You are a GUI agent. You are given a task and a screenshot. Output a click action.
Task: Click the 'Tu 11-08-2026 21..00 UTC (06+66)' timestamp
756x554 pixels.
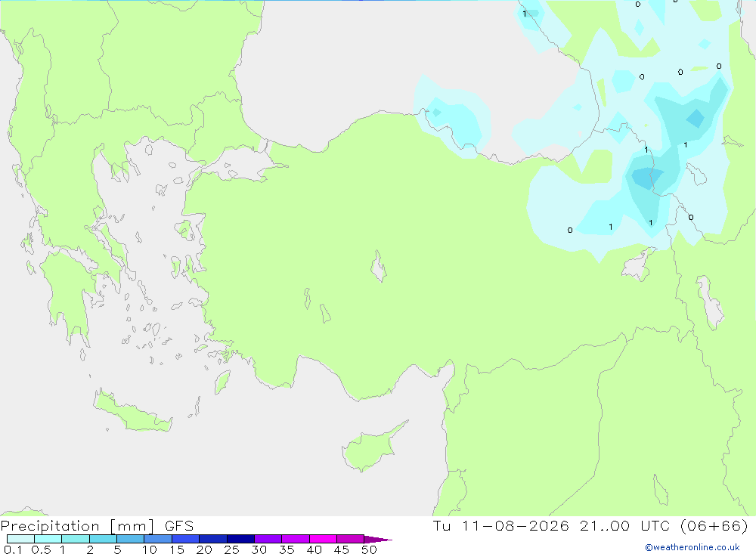pos(590,525)
